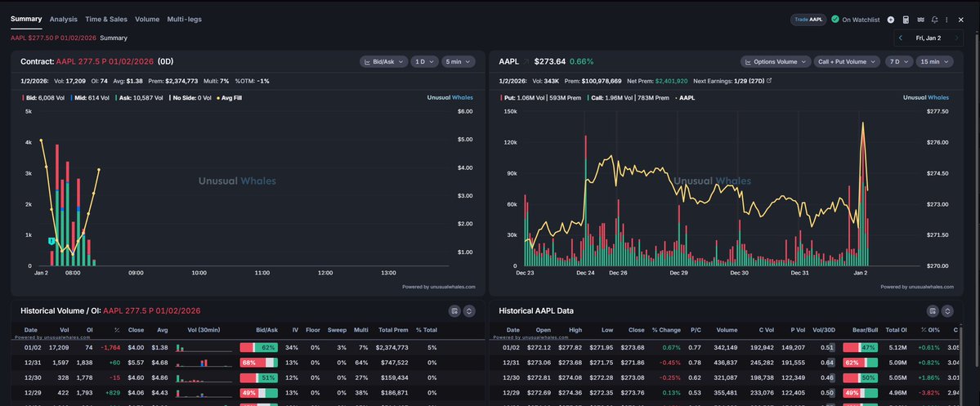
Task: Close the contract panel with X
Action: [x=961, y=20]
